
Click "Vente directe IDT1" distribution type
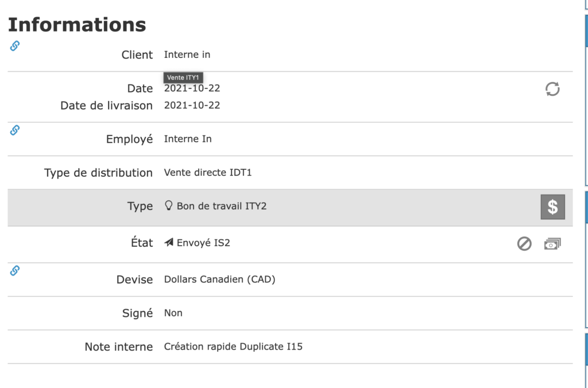point(208,173)
